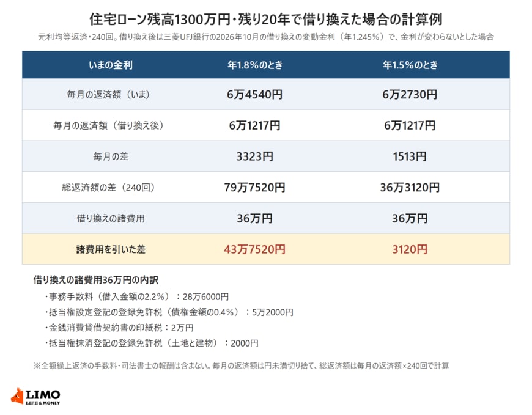The height and width of the screenshot is (415, 532).
Task: Click the 毎月の返済額(いま) row label
Action: 109,94
